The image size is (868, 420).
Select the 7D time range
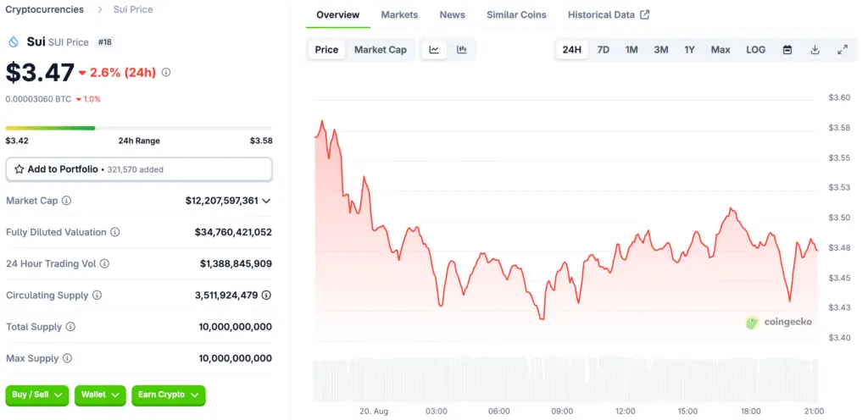tap(603, 50)
